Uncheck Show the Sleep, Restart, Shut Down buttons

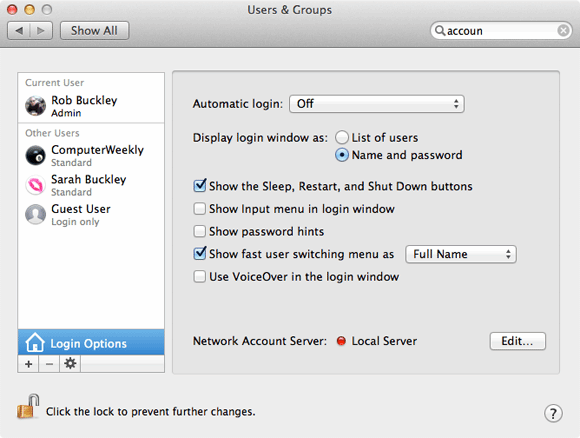200,186
